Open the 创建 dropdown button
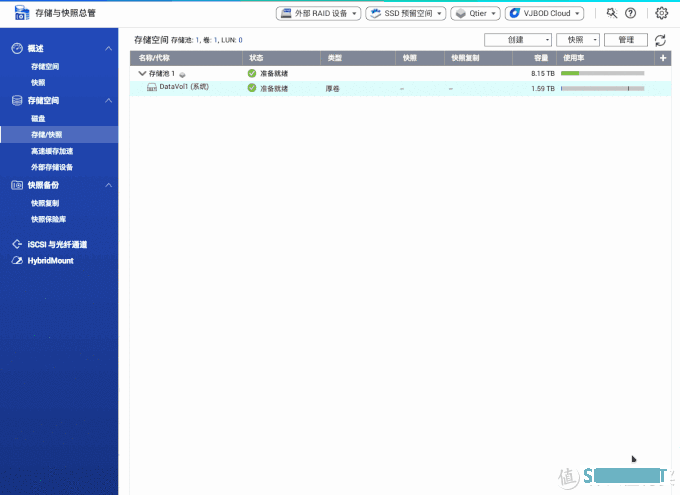 pos(518,40)
